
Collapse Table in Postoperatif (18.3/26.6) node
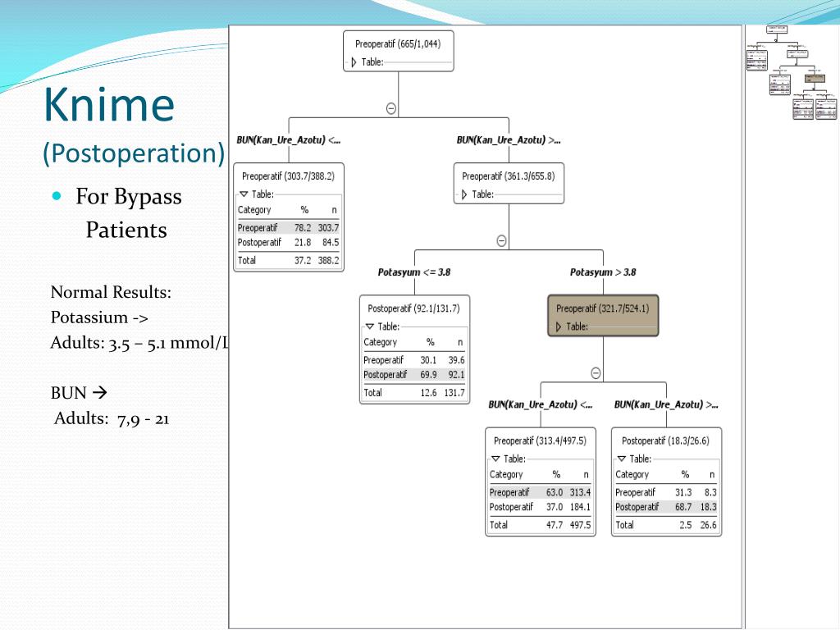(x=622, y=459)
